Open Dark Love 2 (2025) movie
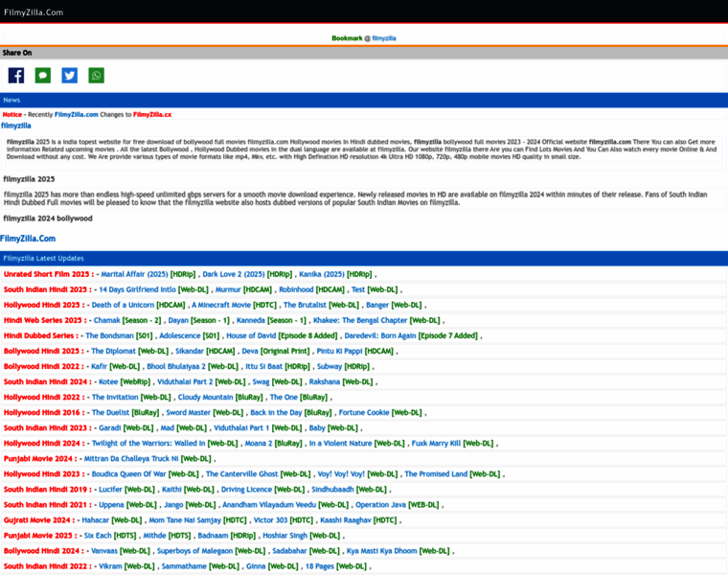This screenshot has height=575, width=728. [x=234, y=274]
